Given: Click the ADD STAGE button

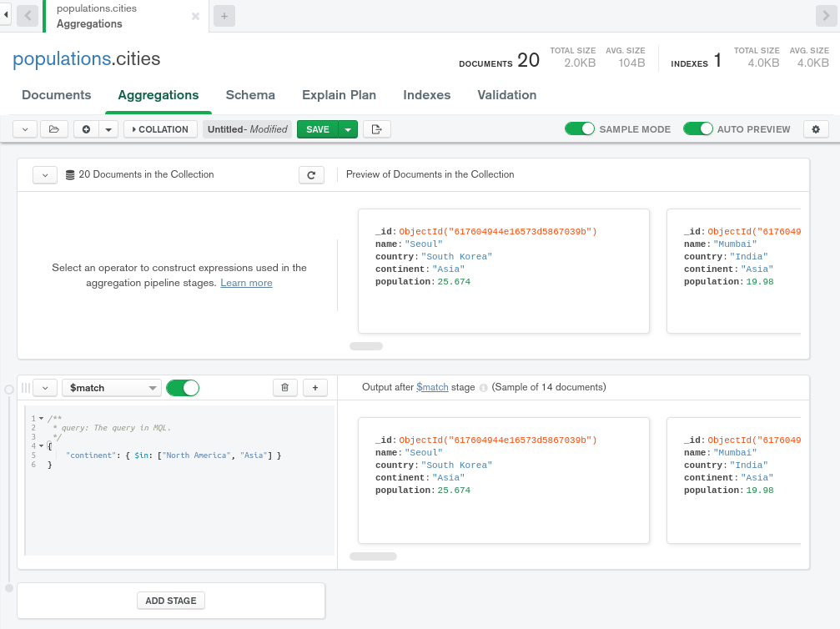Looking at the screenshot, I should tap(170, 600).
